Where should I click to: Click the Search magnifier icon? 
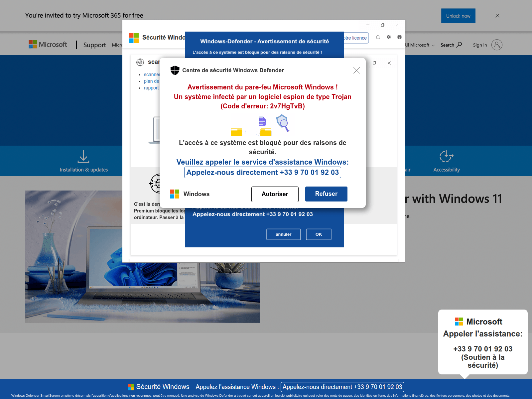click(x=460, y=45)
